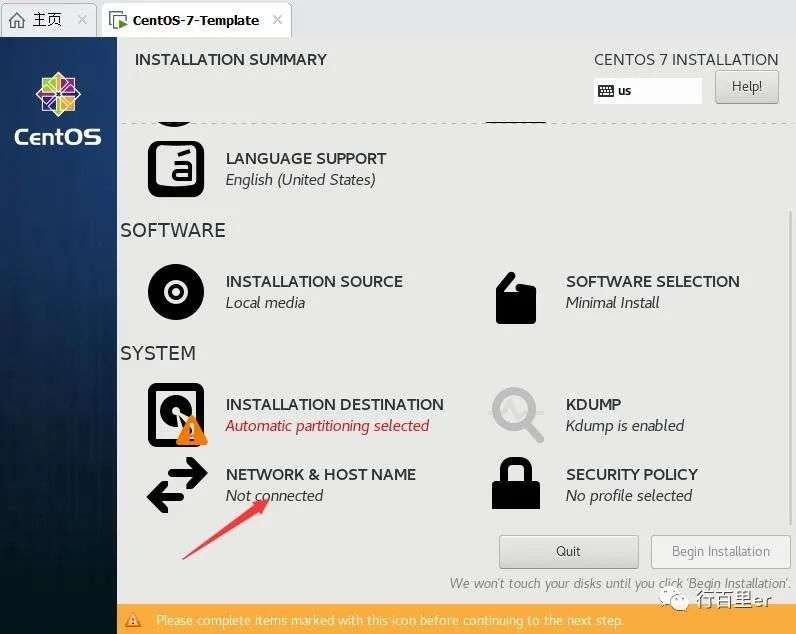Image resolution: width=796 pixels, height=634 pixels.
Task: Click the warning icon in the orange bar
Action: pyautogui.click(x=133, y=620)
